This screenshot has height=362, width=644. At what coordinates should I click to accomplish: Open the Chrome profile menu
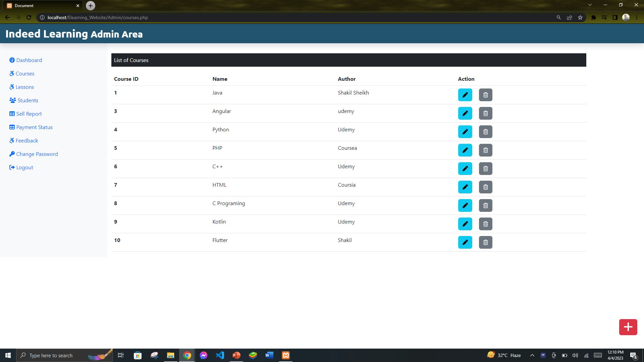626,17
